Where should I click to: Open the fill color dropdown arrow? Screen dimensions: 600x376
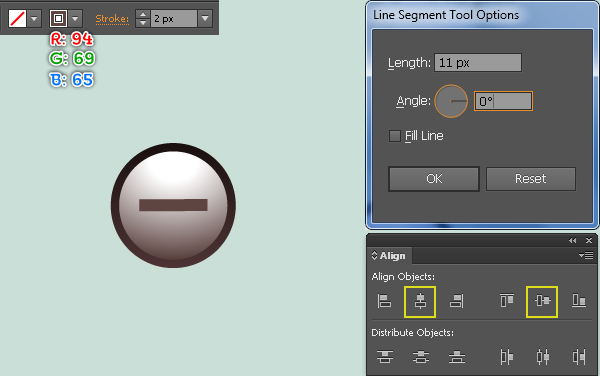pos(34,18)
